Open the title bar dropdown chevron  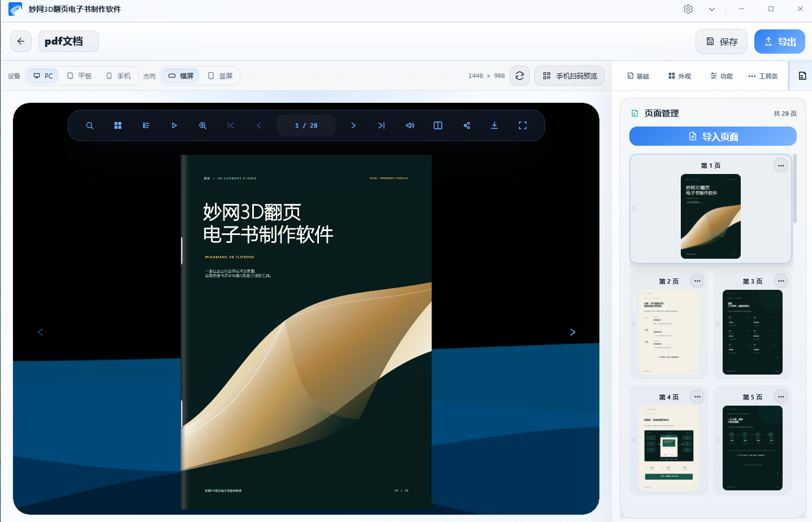(x=712, y=9)
